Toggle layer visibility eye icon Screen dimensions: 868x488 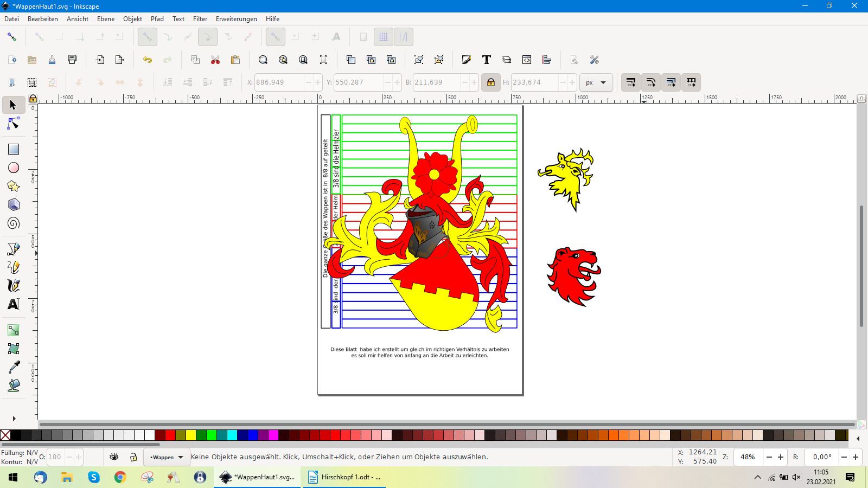coord(114,457)
